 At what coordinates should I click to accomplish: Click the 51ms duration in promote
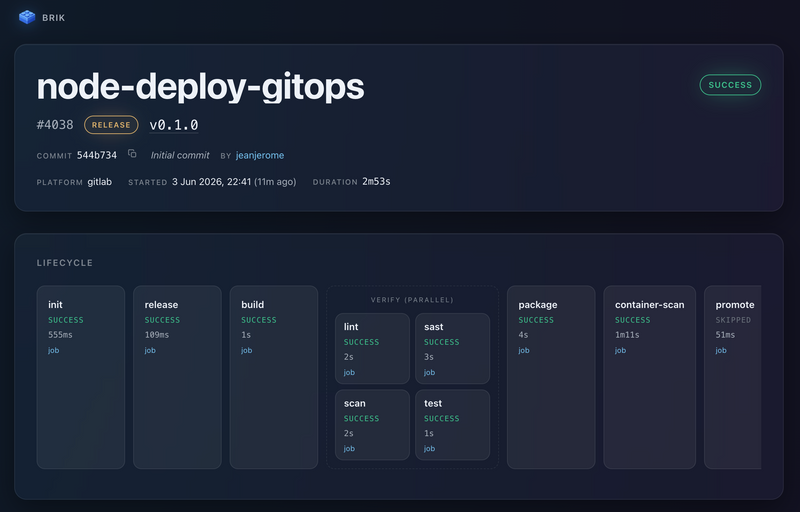(x=725, y=335)
